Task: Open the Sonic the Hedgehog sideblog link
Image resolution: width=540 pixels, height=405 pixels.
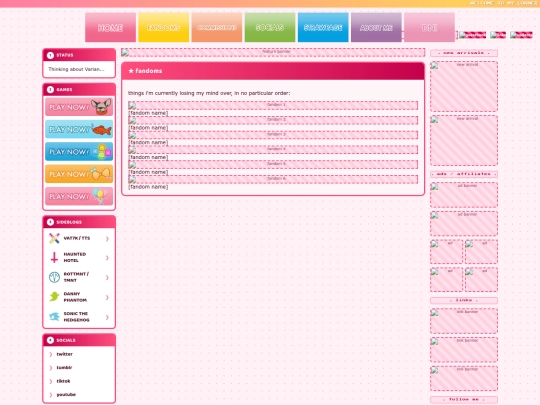Action: (76, 316)
